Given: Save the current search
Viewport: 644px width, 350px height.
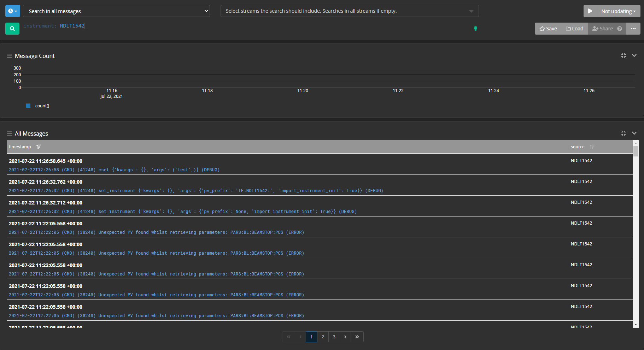Looking at the screenshot, I should pyautogui.click(x=548, y=29).
